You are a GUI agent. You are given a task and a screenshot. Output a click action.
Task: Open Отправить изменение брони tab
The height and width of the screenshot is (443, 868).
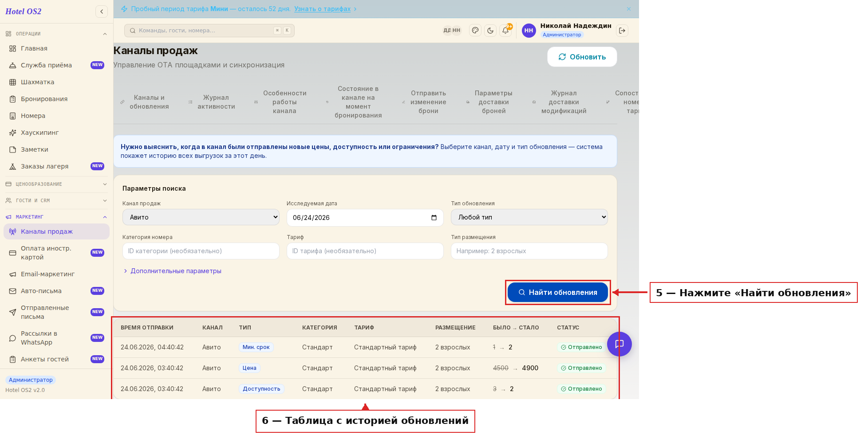424,102
